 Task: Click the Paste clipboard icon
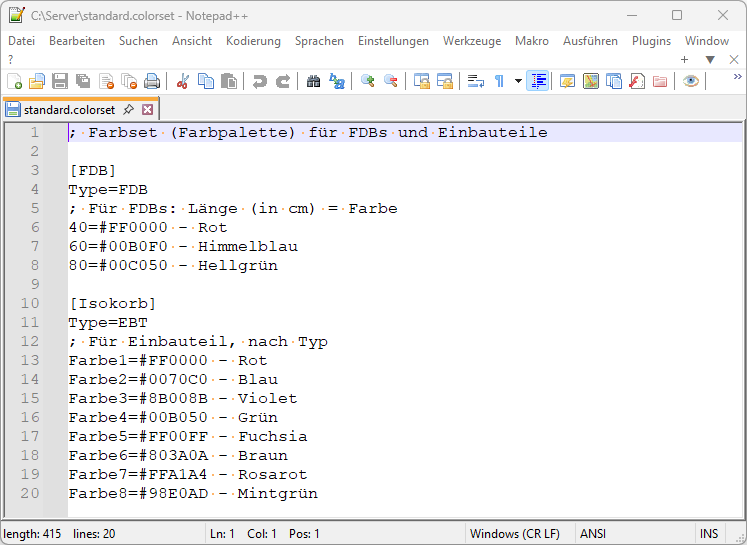[229, 82]
